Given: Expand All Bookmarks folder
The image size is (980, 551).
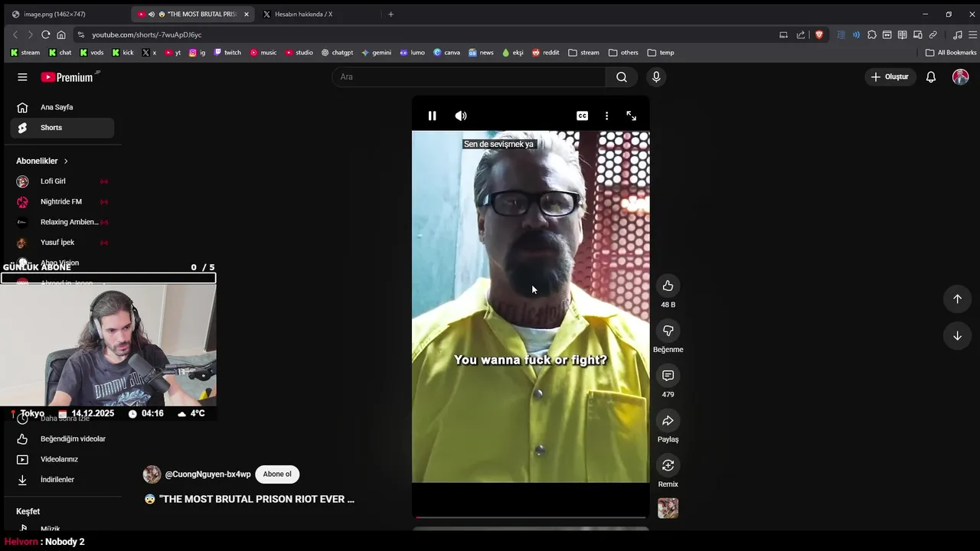Looking at the screenshot, I should point(951,53).
